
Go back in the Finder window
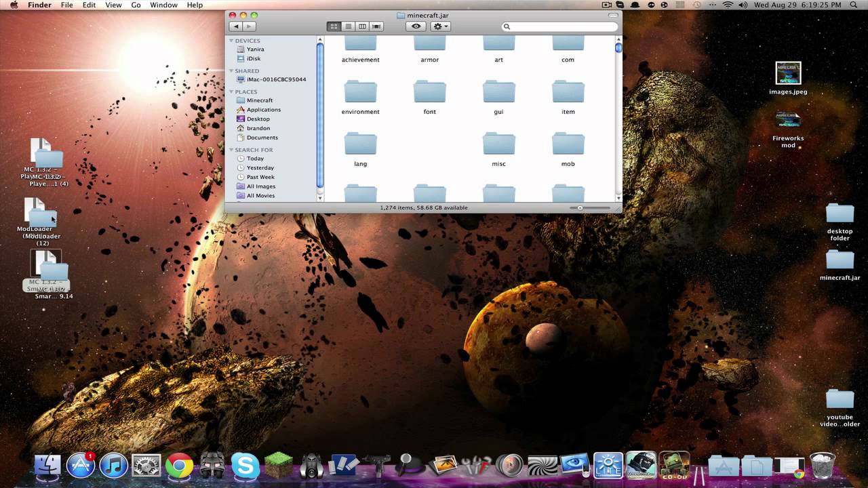(235, 26)
